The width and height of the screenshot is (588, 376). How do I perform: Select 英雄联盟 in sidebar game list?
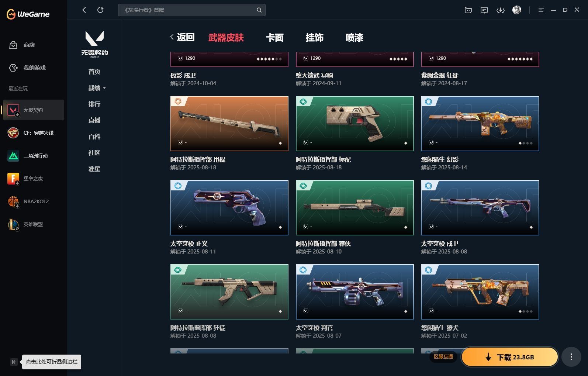point(34,224)
